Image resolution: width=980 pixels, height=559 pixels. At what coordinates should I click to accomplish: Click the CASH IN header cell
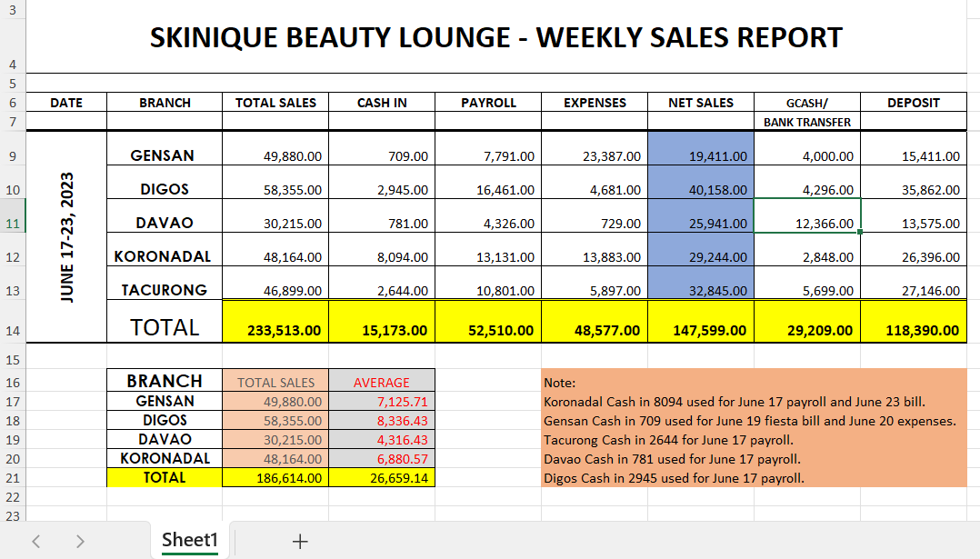[x=382, y=103]
